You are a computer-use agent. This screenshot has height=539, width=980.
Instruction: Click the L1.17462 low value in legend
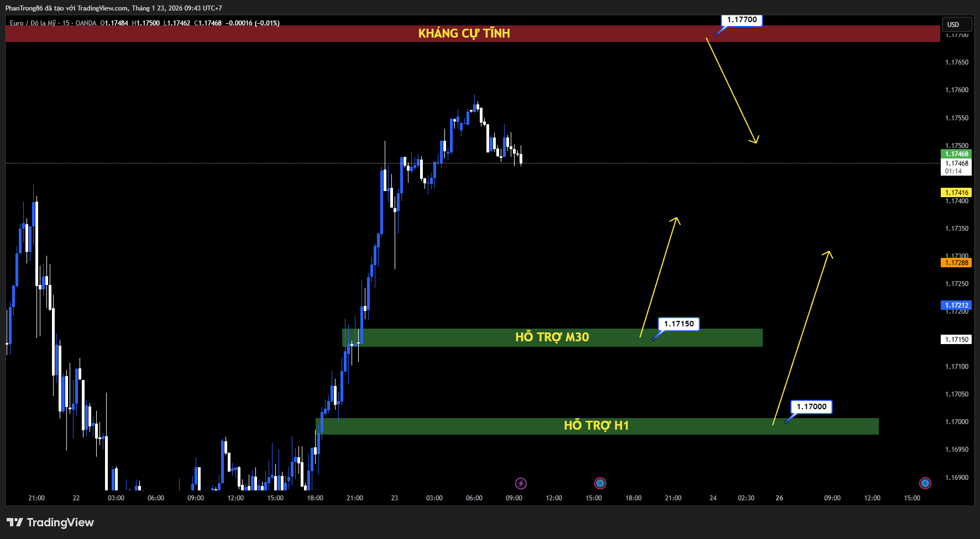(177, 23)
